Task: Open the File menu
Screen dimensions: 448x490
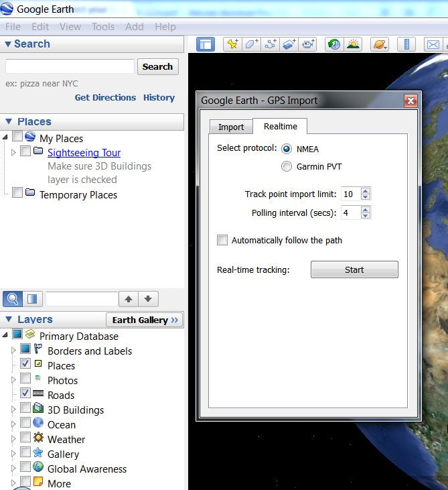Action: (x=13, y=27)
